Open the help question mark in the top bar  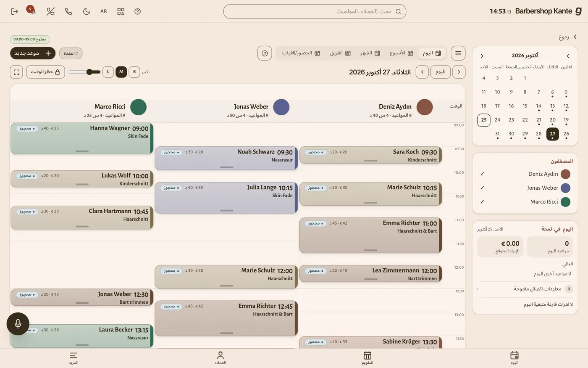pos(137,11)
